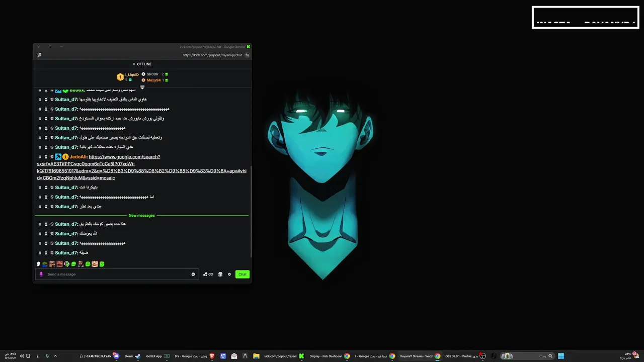
Task: Click Sultan_d7 name on ضيفه message
Action: click(x=66, y=253)
